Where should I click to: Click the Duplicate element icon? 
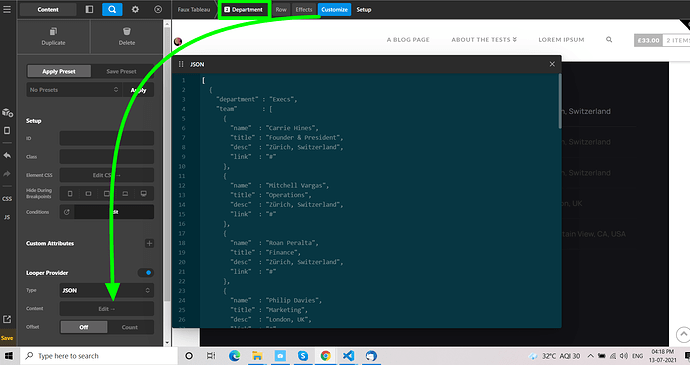[x=53, y=31]
